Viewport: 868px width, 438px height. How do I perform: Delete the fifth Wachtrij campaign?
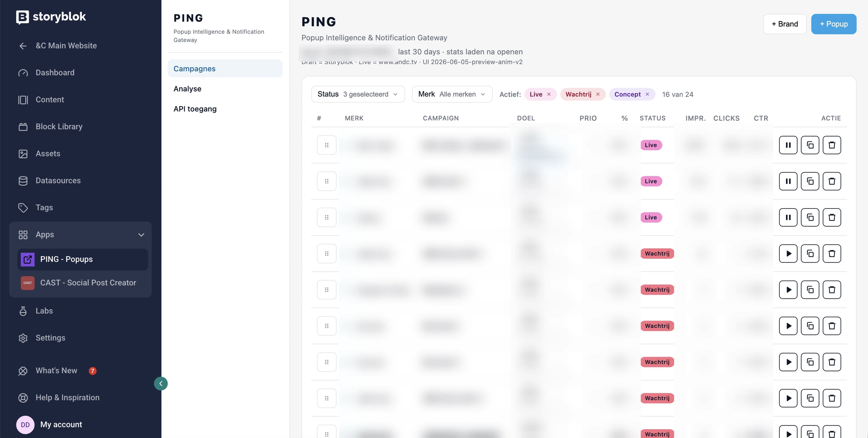832,398
